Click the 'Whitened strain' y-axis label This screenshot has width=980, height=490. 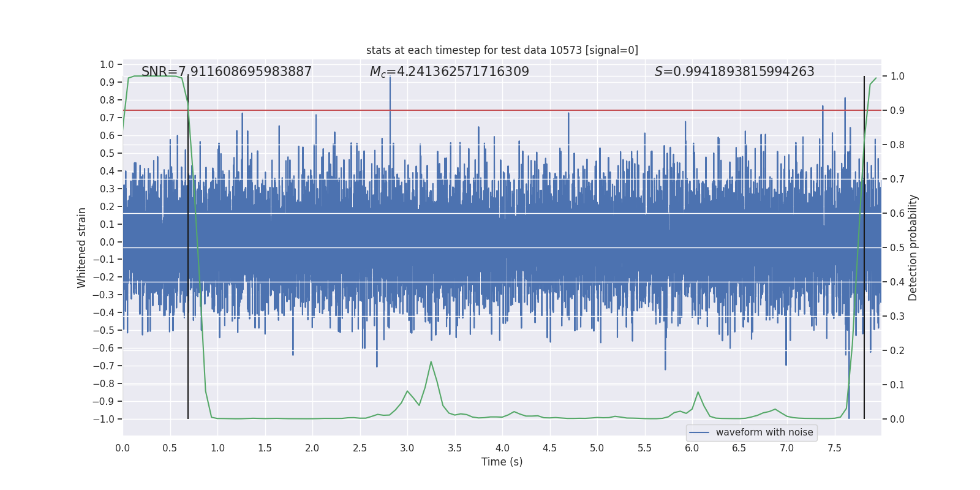coord(81,247)
